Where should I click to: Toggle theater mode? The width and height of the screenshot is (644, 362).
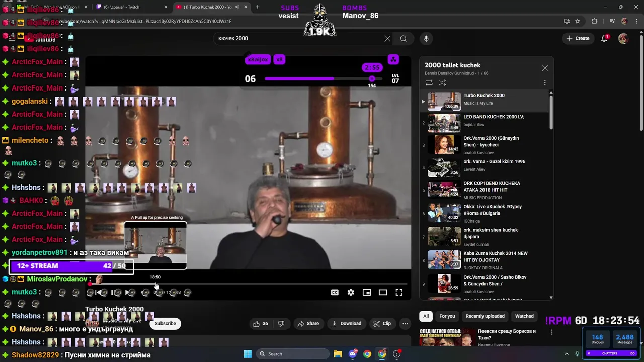[x=383, y=292]
